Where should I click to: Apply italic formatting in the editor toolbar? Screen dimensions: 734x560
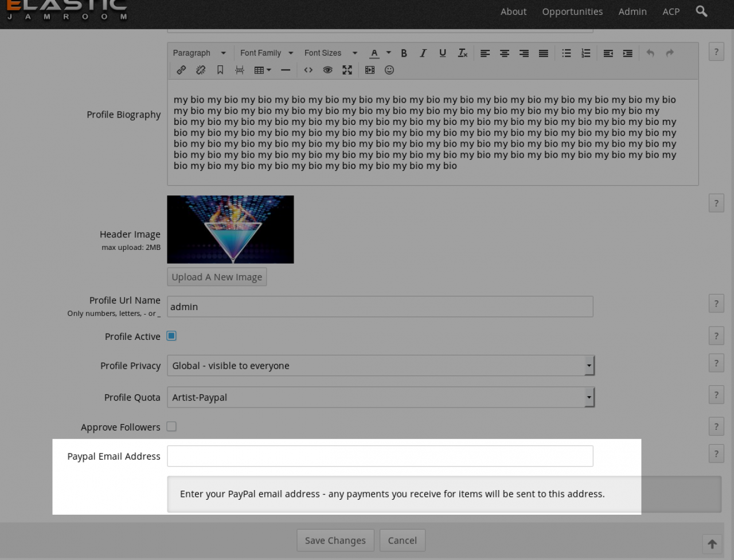423,53
